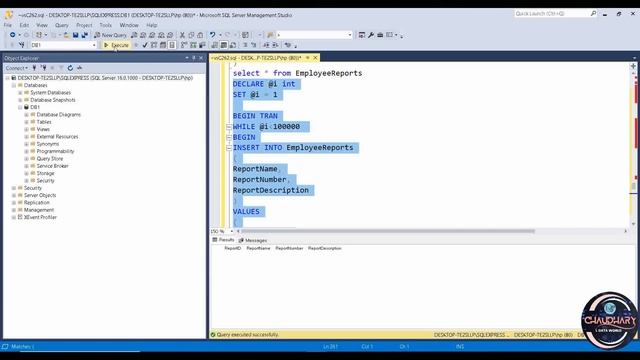Viewport: 640px width, 360px height.
Task: Click the Decrease Indent icon
Action: coord(267,45)
